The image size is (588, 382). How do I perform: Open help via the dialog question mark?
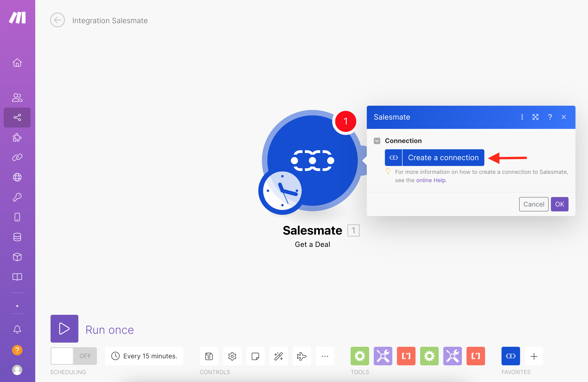(x=550, y=117)
